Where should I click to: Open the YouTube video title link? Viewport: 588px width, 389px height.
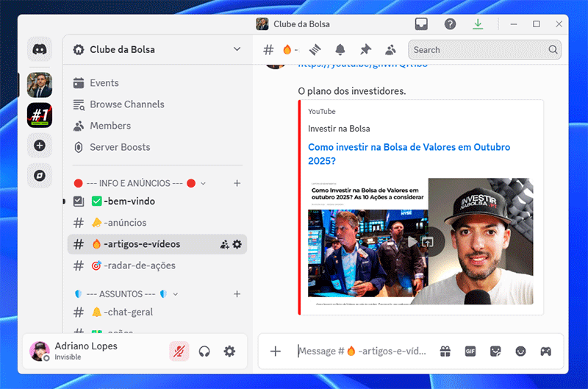tap(409, 154)
